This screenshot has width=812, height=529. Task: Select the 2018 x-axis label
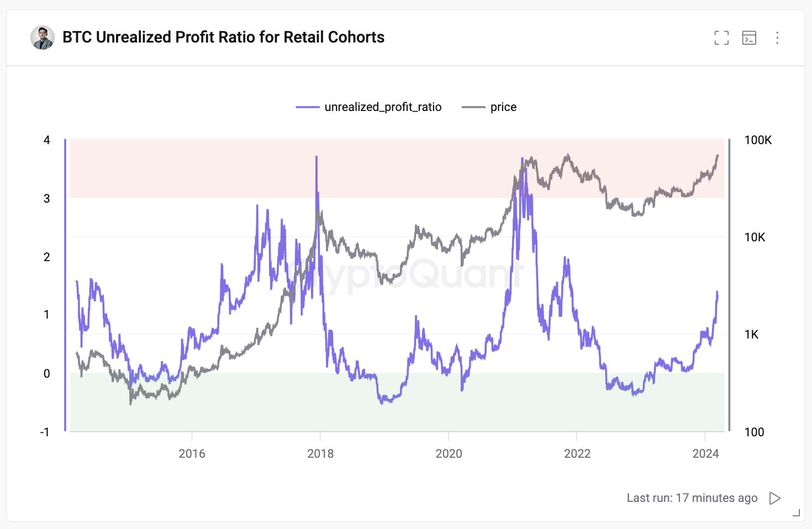tap(320, 454)
